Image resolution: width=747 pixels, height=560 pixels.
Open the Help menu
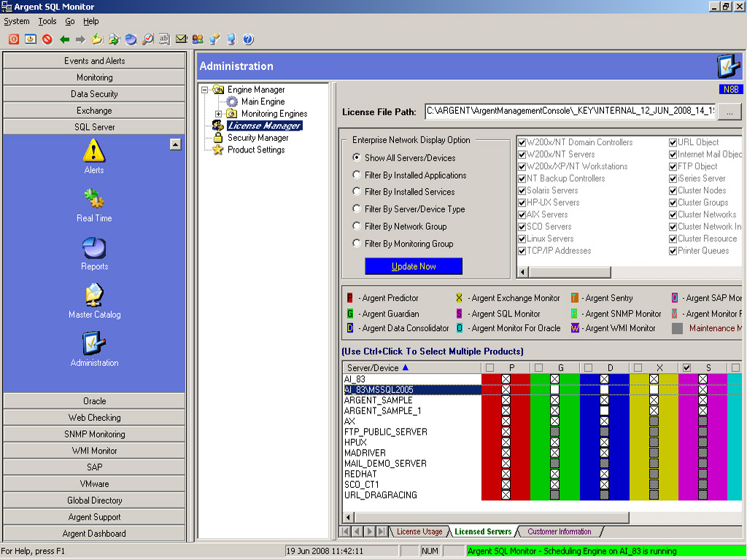click(x=91, y=21)
